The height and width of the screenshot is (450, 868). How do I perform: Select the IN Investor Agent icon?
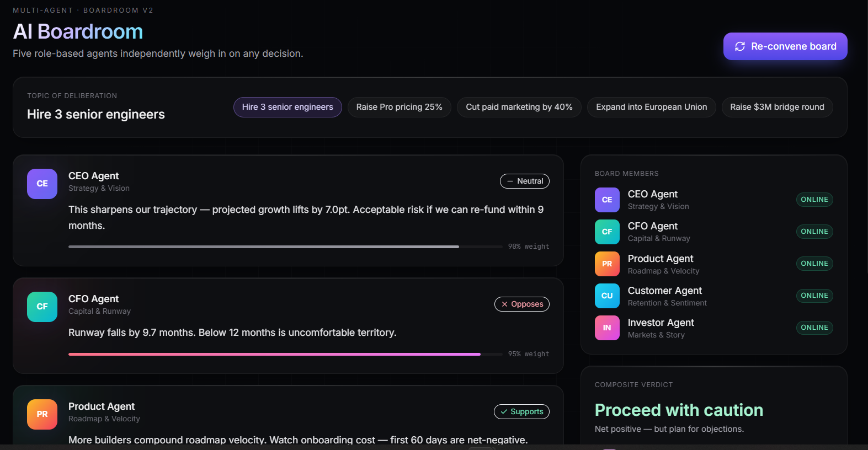607,328
